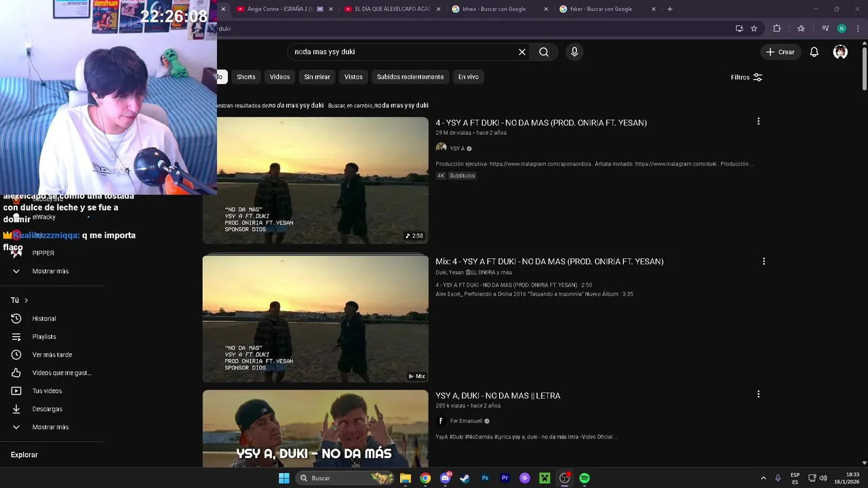Open YouTube notifications bell
This screenshot has height=488, width=868.
814,52
